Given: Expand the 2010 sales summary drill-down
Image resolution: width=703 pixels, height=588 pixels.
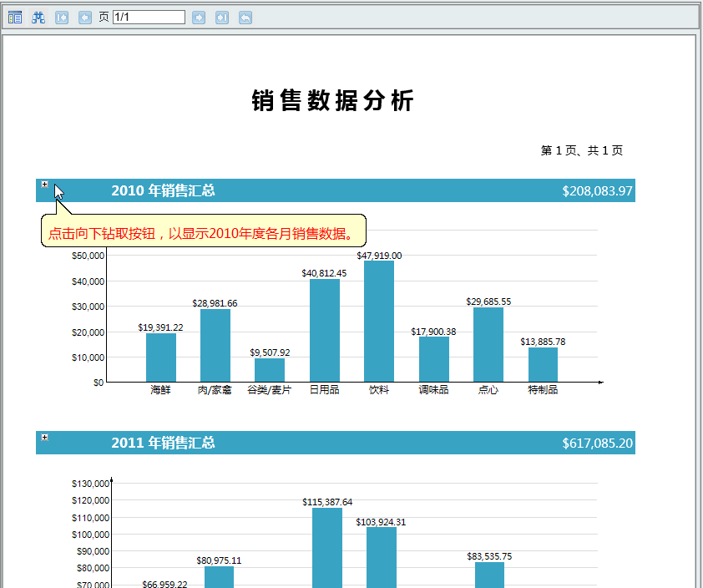Looking at the screenshot, I should click(x=44, y=184).
